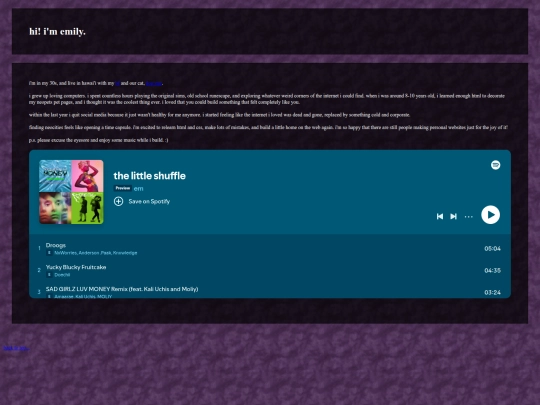540x405 pixels.
Task: Click the paragraph starting 'i grew up loving'
Action: point(267,99)
